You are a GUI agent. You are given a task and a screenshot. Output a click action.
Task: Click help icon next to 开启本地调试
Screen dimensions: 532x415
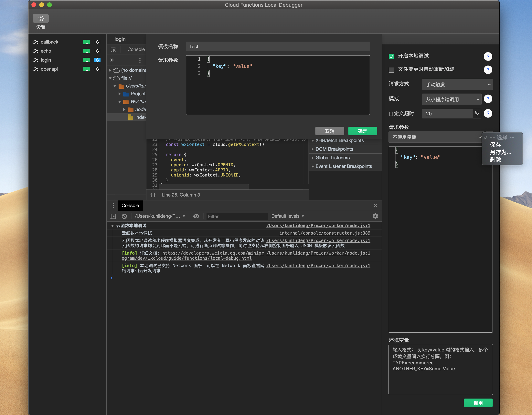pyautogui.click(x=488, y=56)
